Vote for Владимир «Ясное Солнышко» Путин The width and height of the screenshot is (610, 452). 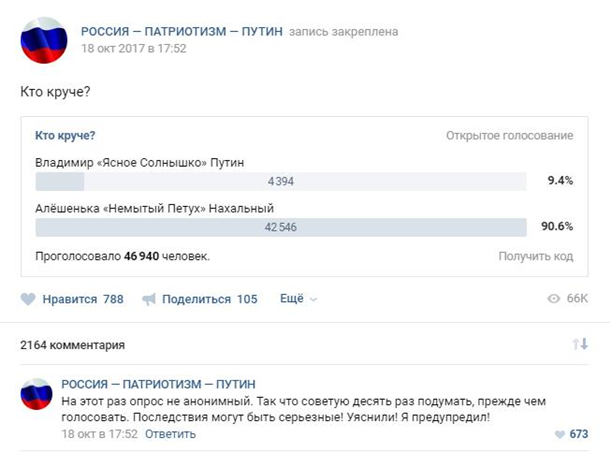(139, 162)
